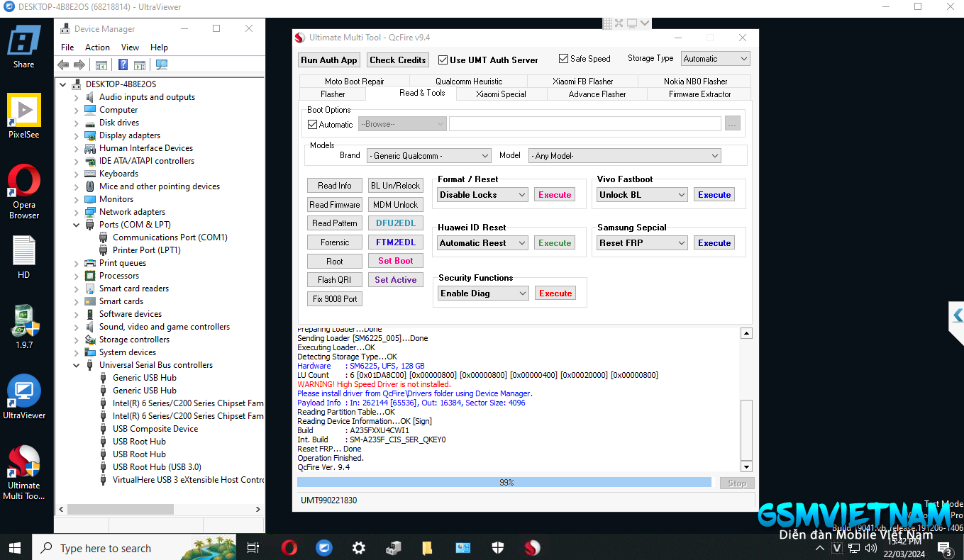Scan for hardware changes in Device Manager
This screenshot has height=560, width=964.
(x=162, y=65)
